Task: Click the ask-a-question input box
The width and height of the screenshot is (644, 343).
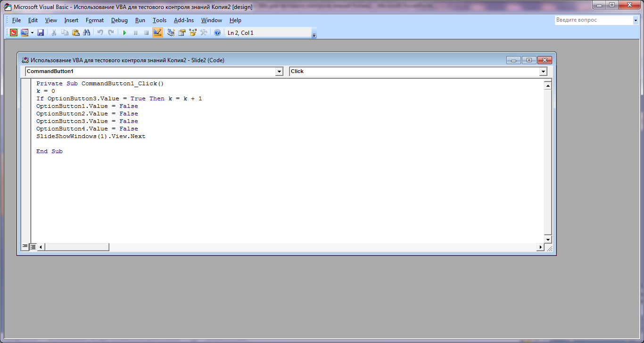Action: [593, 20]
